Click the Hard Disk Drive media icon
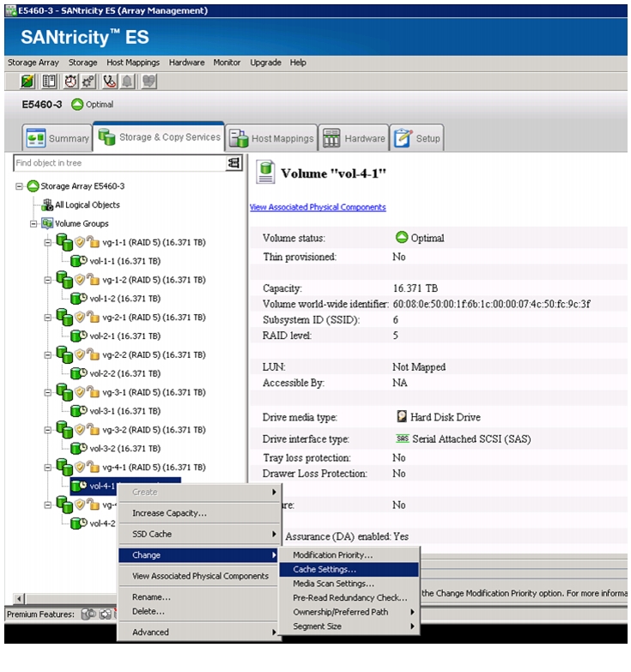Image resolution: width=631 pixels, height=672 pixels. point(402,416)
